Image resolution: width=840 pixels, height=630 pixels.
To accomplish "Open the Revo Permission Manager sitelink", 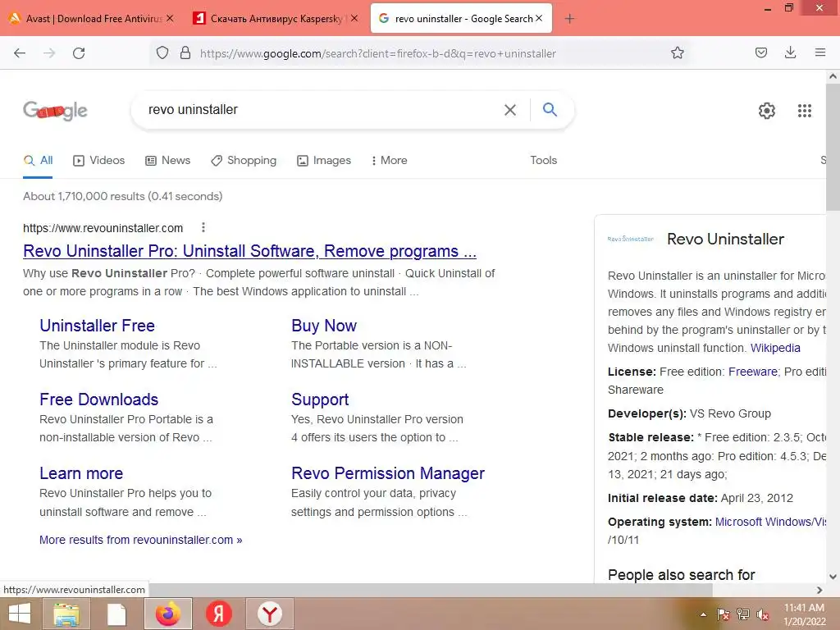I will coord(387,473).
